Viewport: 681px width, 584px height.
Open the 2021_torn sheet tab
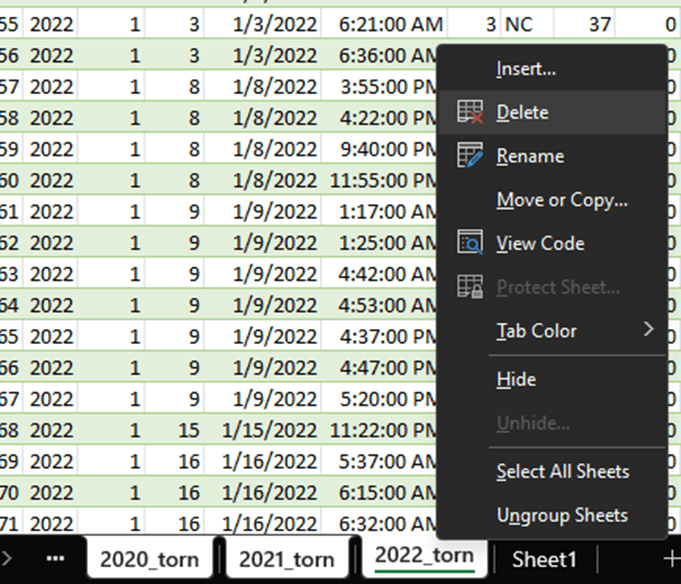coord(287,559)
